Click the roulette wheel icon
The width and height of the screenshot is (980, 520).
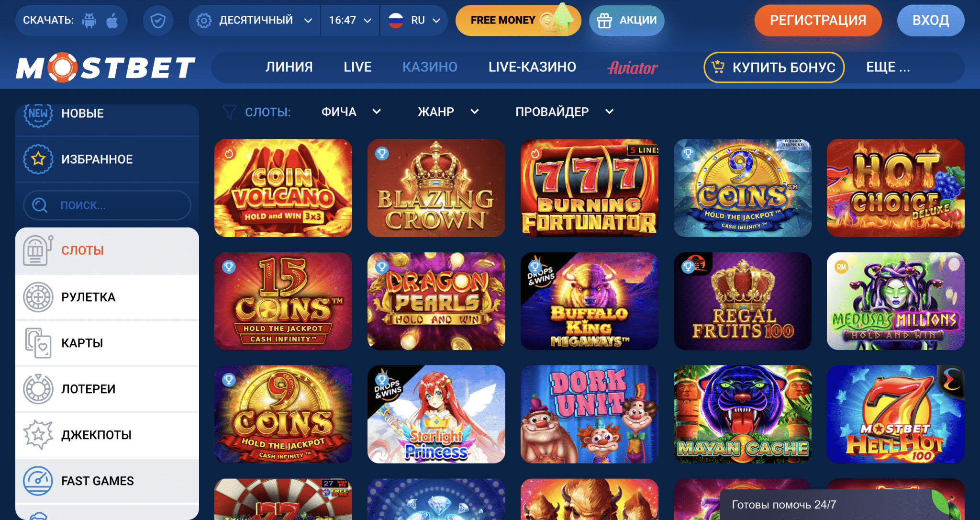pyautogui.click(x=38, y=297)
